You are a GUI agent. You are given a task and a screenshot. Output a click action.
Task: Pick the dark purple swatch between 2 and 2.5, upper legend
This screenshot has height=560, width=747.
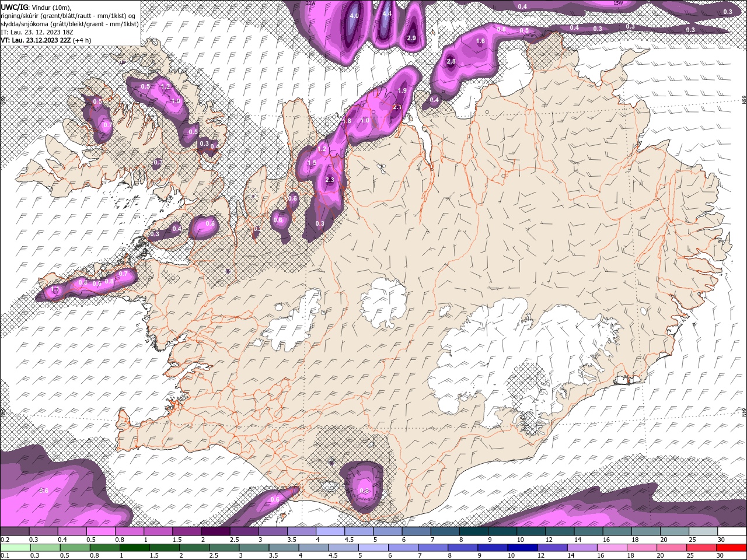(x=215, y=531)
